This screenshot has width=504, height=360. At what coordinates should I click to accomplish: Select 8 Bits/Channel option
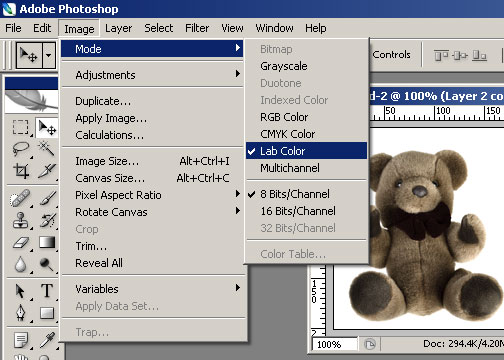click(x=307, y=194)
